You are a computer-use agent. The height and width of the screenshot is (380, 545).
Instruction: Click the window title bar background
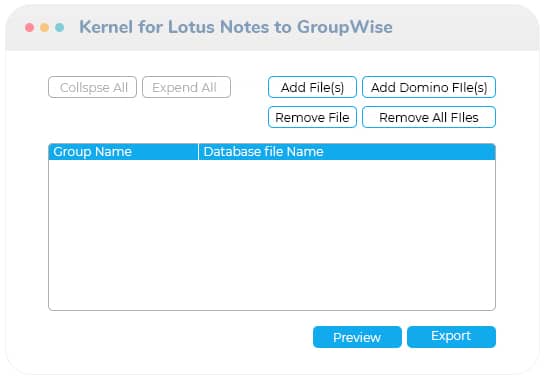[x=466, y=27]
